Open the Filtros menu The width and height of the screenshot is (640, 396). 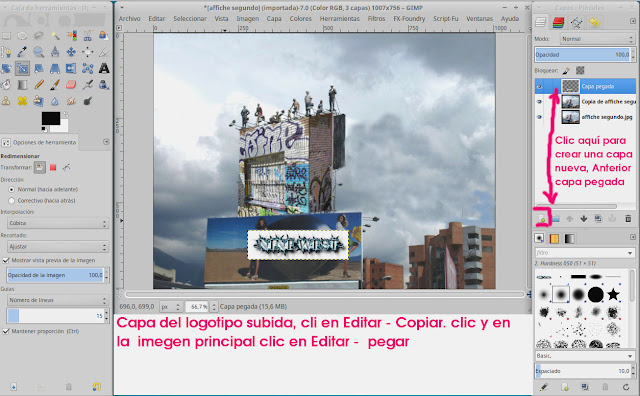[x=376, y=18]
